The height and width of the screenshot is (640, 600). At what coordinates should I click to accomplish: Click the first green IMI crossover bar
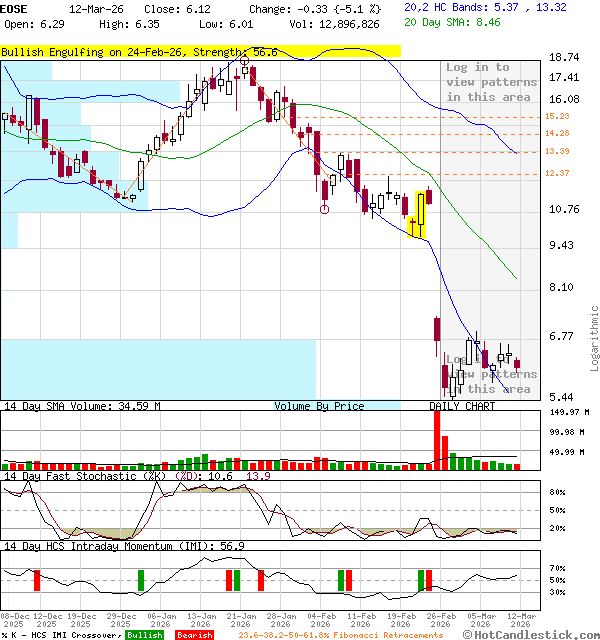(140, 580)
